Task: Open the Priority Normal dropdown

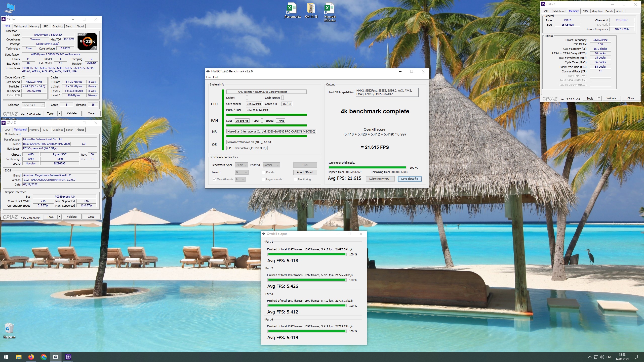Action: pos(271,165)
